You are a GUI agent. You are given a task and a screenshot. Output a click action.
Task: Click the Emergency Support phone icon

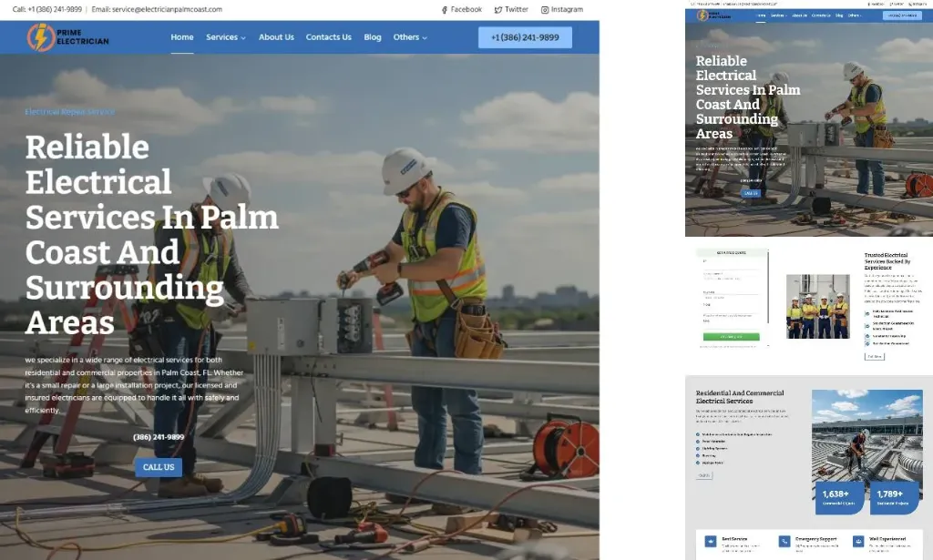tap(784, 542)
